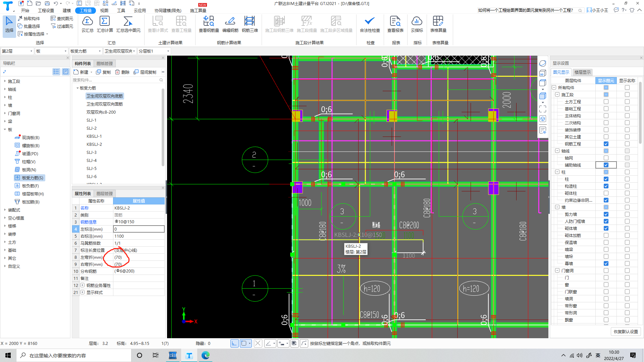Select 卫生间双层双向面筋 in component list
This screenshot has width=644, height=362.
click(104, 104)
